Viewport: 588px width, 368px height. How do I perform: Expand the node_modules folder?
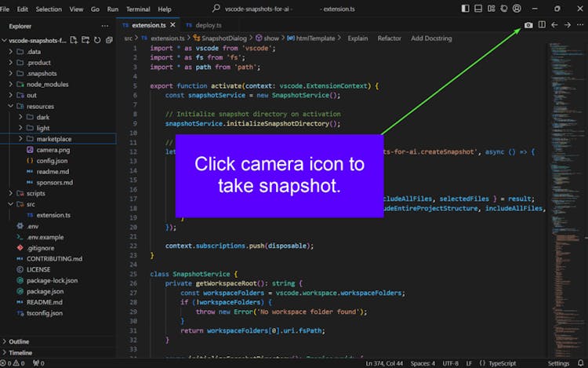(47, 84)
